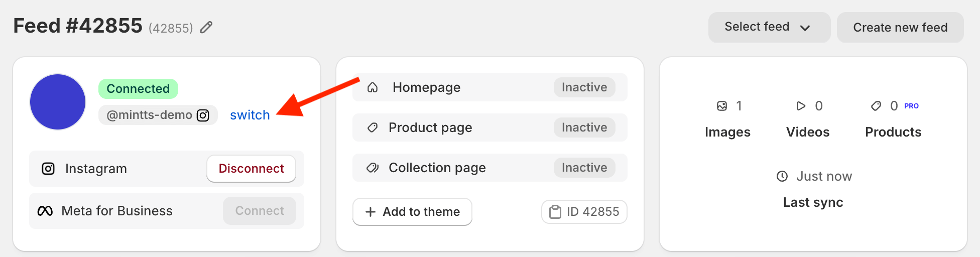Click the PRO badge next to Products
The image size is (980, 257).
click(x=911, y=106)
